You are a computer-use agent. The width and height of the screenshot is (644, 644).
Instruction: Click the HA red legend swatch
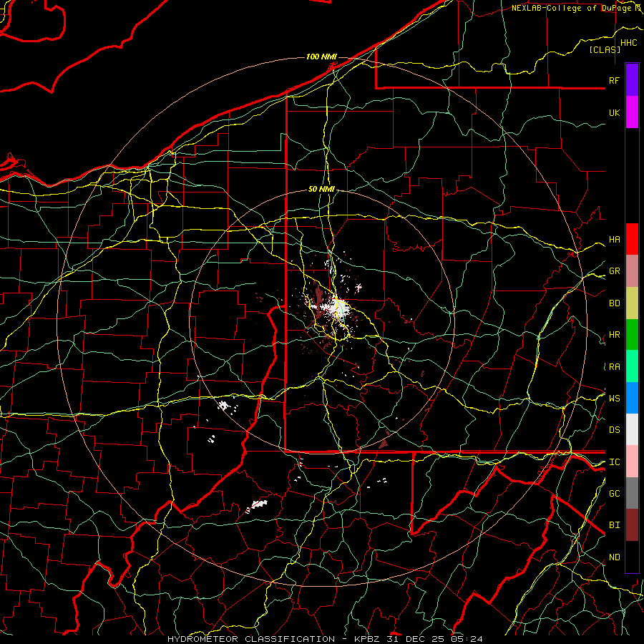(x=632, y=239)
